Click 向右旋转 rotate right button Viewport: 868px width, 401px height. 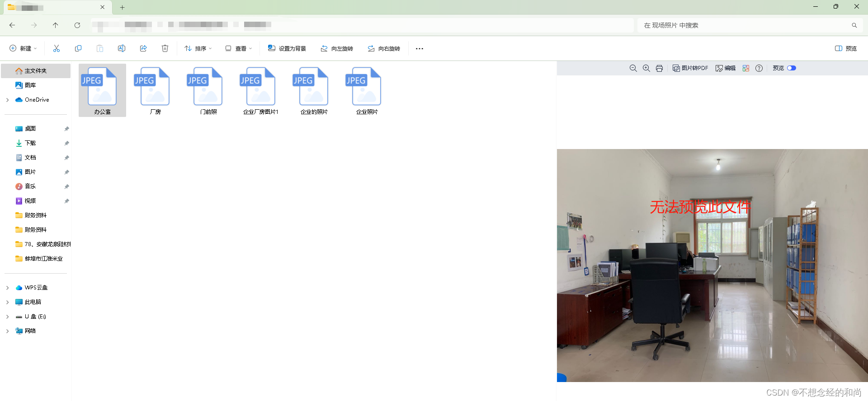point(384,48)
